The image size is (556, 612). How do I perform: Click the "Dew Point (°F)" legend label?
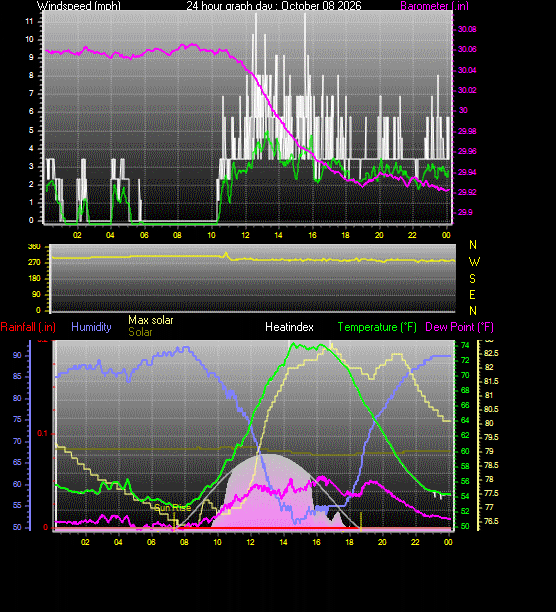pos(459,327)
